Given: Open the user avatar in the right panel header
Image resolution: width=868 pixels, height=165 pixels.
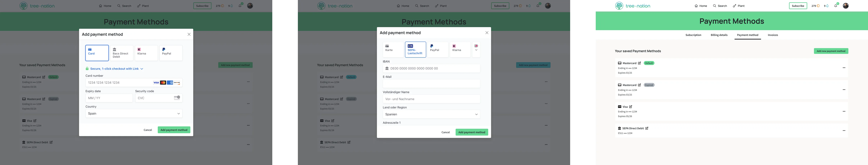Looking at the screenshot, I should [846, 6].
